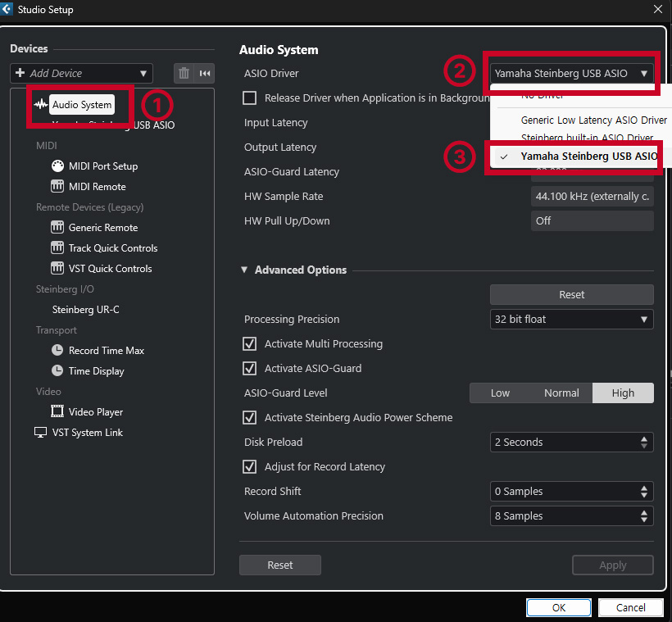Select Audio System in device tree
Screen dimensions: 672x622
[82, 105]
